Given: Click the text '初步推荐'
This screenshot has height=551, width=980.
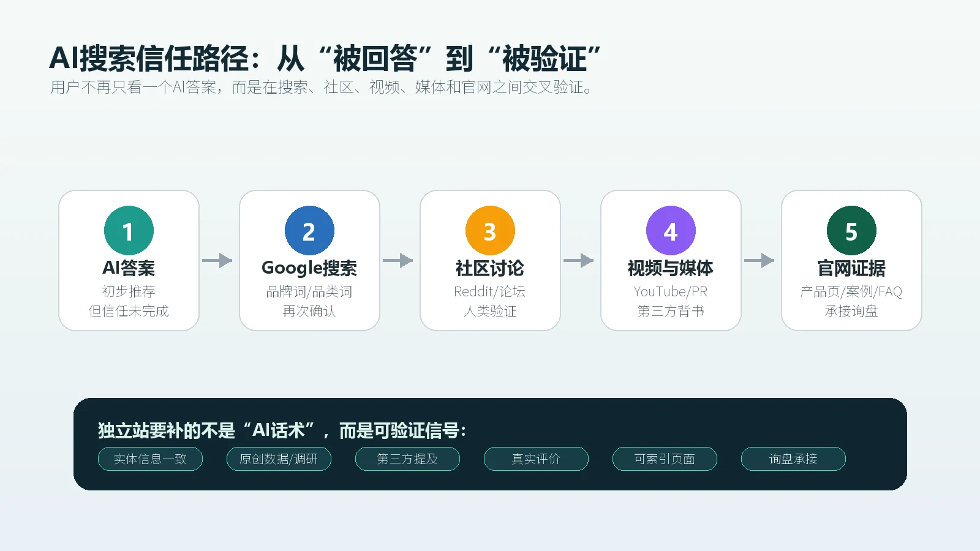Looking at the screenshot, I should 129,291.
